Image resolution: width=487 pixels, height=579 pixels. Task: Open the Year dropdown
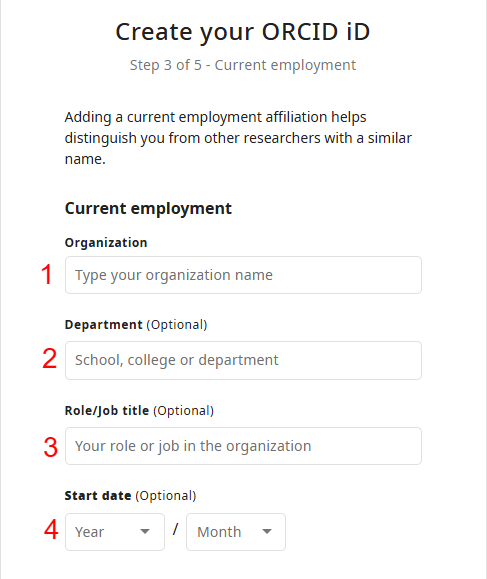tap(115, 532)
